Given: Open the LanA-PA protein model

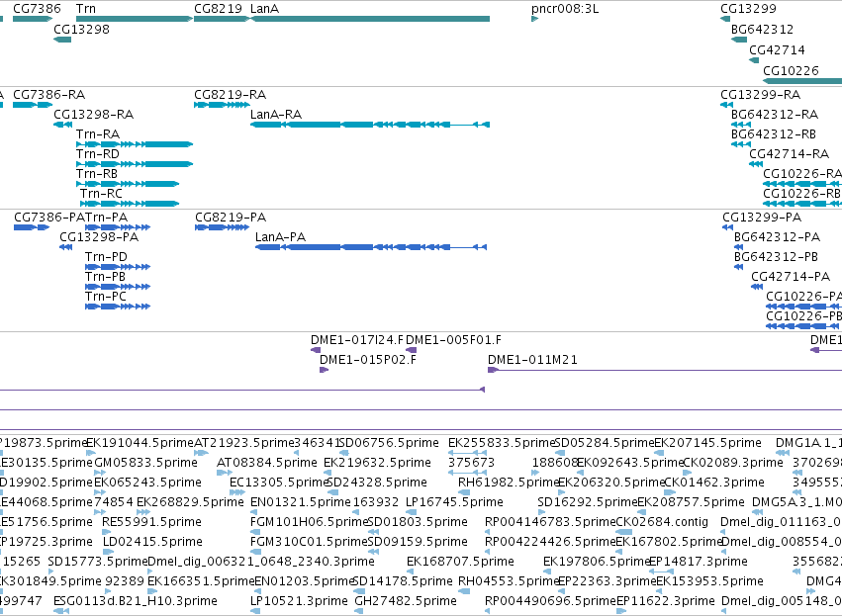Looking at the screenshot, I should [371, 247].
